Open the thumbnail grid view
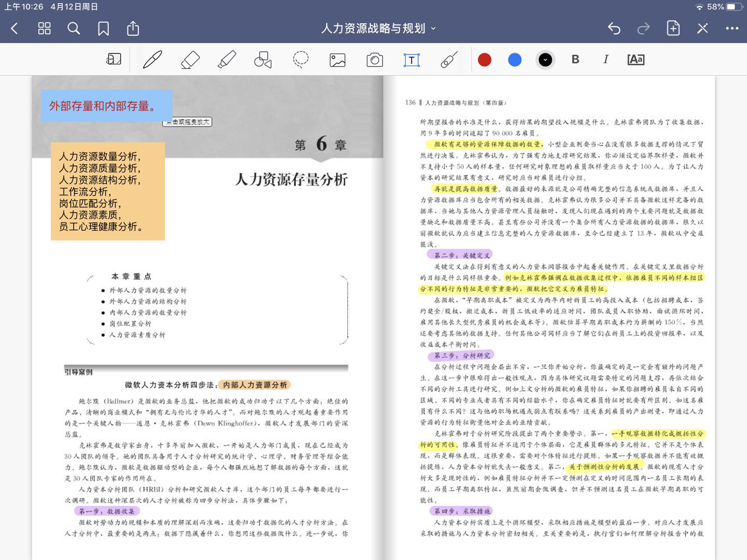Screen dimensions: 747x560 [x=45, y=29]
